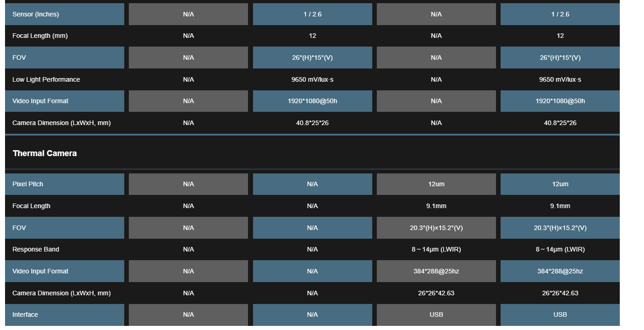Viewport: 644px width, 330px height.
Task: Click the grey 384*288@25hz cell
Action: pyautogui.click(x=436, y=271)
